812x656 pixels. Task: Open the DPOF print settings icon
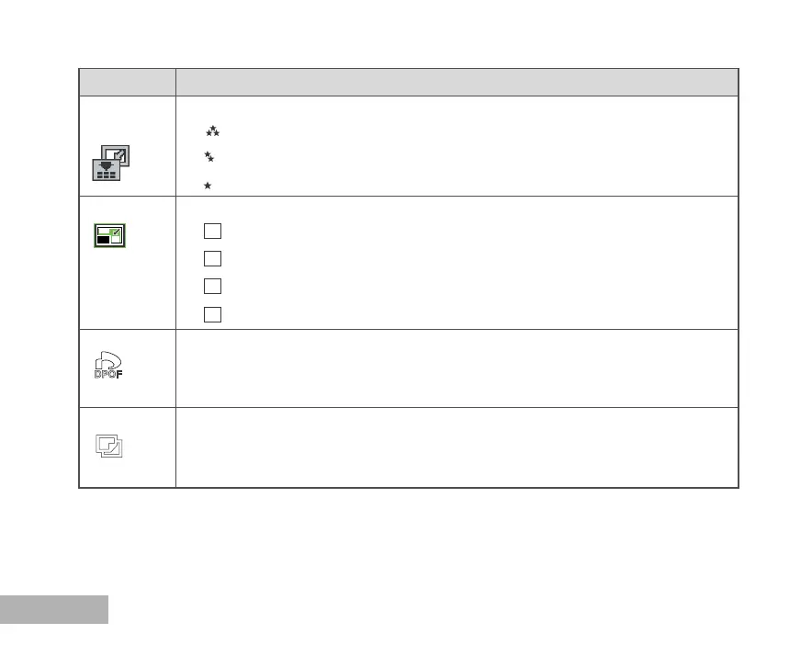[x=110, y=366]
